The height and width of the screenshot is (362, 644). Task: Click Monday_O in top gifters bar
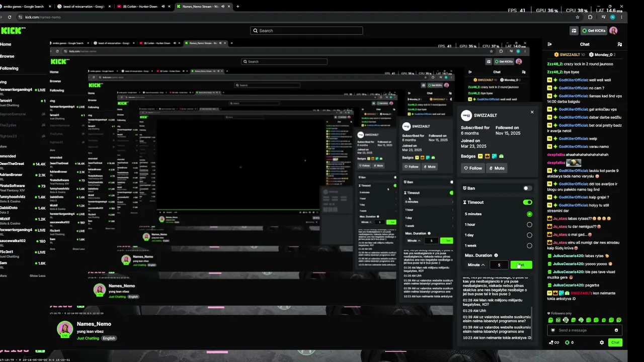[x=603, y=54]
